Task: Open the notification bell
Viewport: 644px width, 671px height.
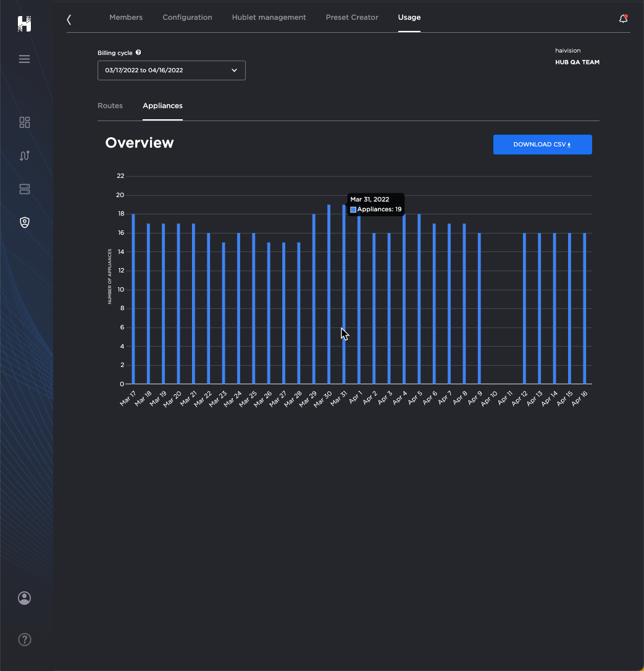Action: [623, 19]
